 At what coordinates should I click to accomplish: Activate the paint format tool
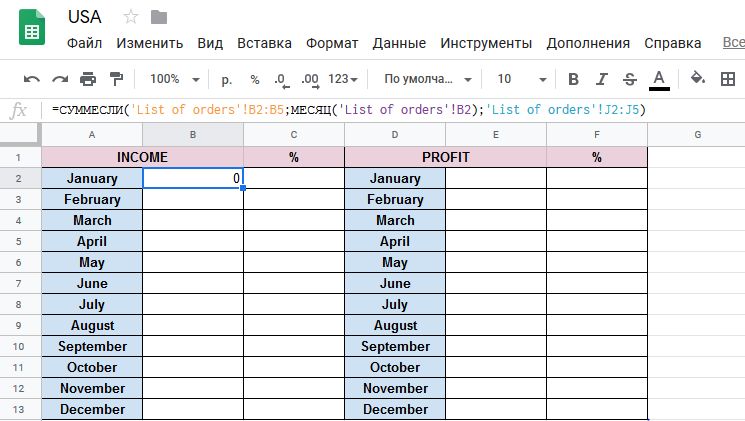(x=116, y=79)
